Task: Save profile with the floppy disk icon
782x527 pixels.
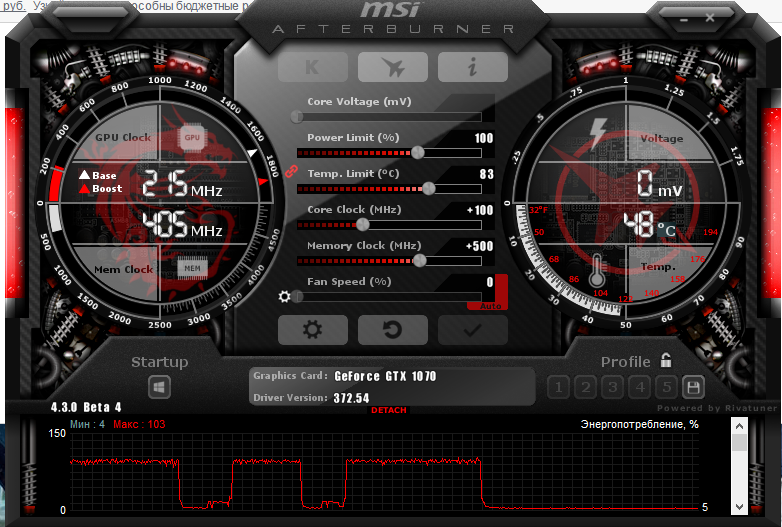Action: (x=693, y=387)
